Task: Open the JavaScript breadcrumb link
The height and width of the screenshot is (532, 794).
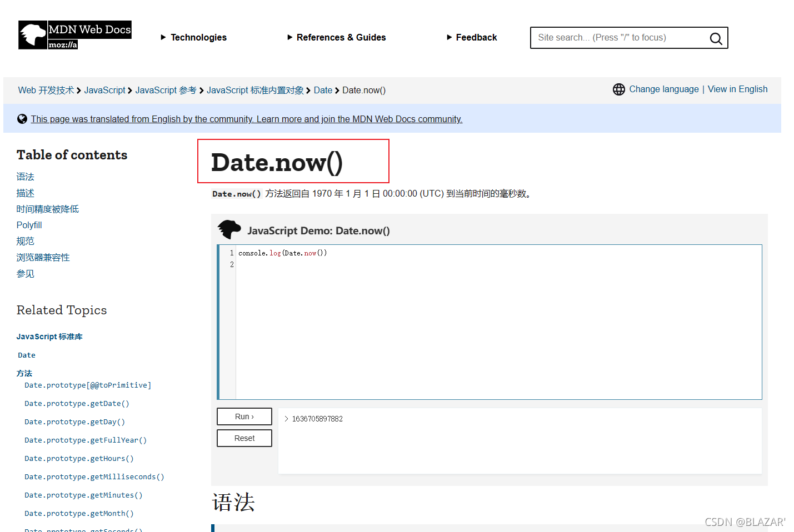Action: tap(104, 90)
